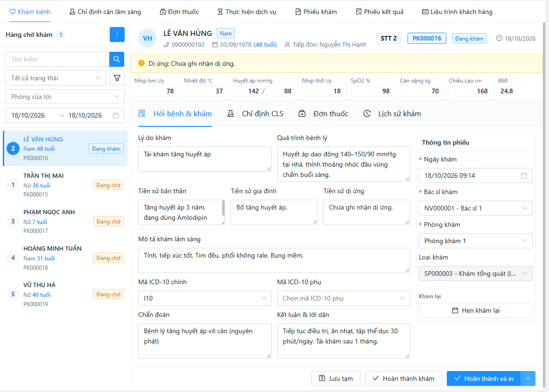549x392 pixels.
Task: Open the Loại khám dropdown
Action: pos(475,273)
